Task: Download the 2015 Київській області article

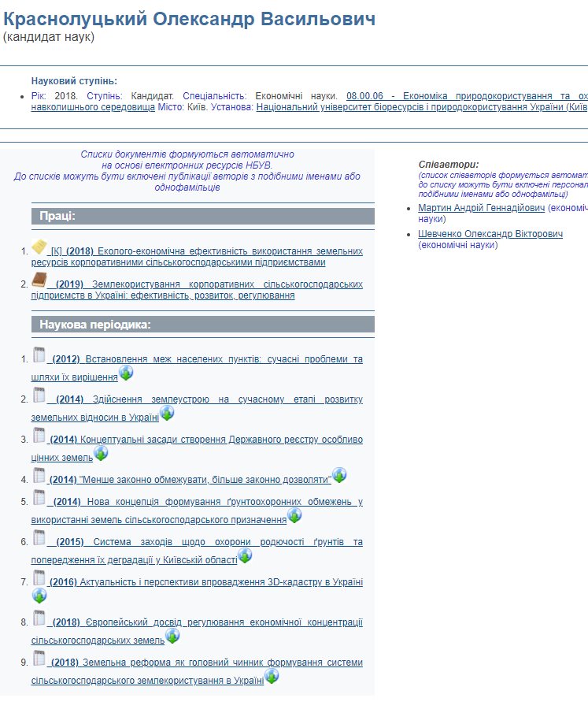Action: tap(245, 555)
